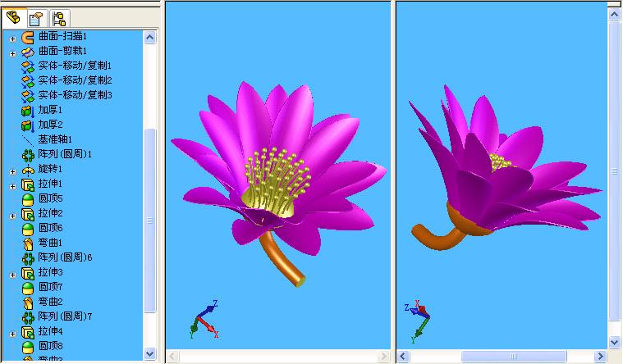This screenshot has height=364, width=623.
Task: Click the 拉伸3 extrude icon
Action: (x=28, y=274)
